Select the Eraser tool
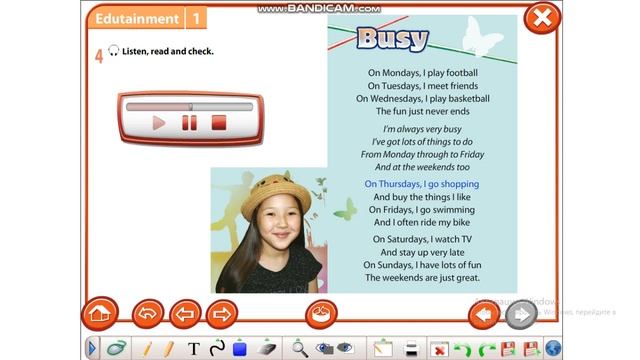Image resolution: width=640 pixels, height=360 pixels. coord(267,348)
